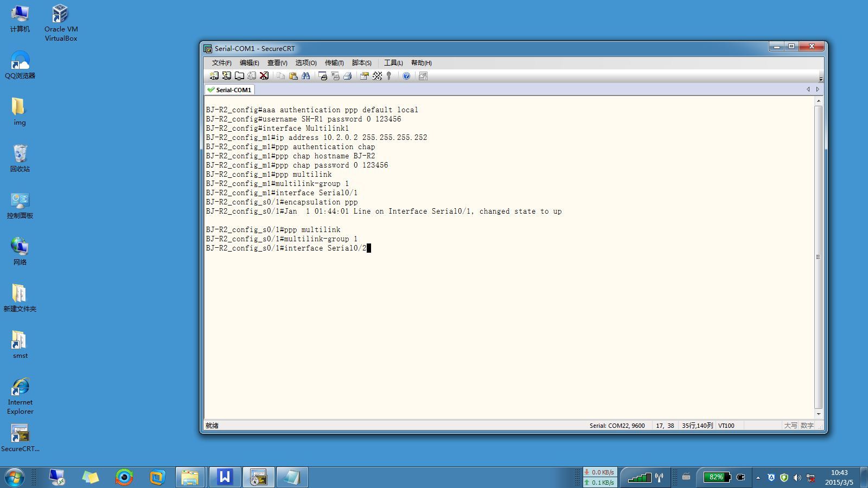The width and height of the screenshot is (868, 488).
Task: Open Internet Explorer desktop shortcut
Action: (x=20, y=396)
